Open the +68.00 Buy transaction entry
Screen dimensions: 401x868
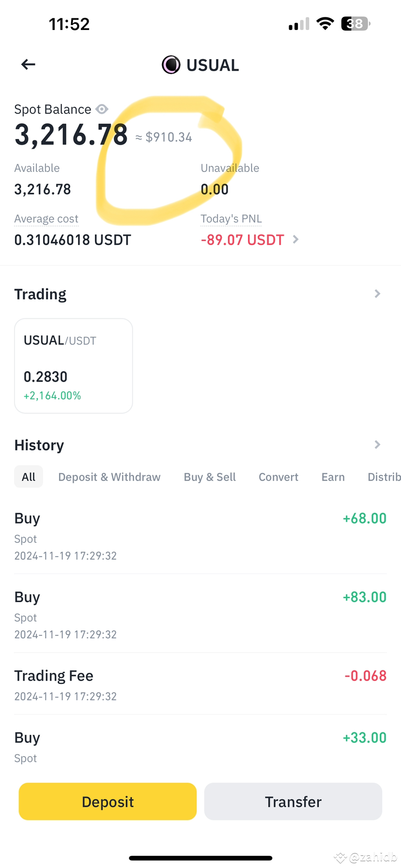(x=200, y=535)
